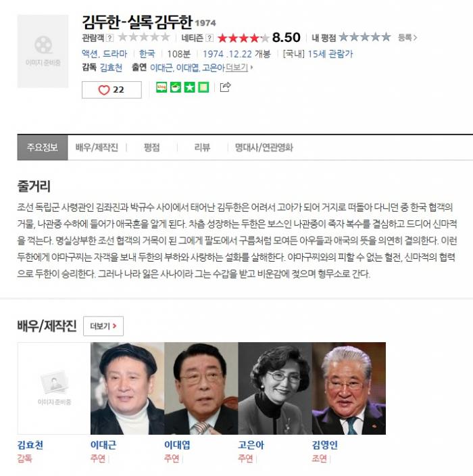
Task: Expand cast list with 더보기 arrow
Action: click(x=239, y=68)
